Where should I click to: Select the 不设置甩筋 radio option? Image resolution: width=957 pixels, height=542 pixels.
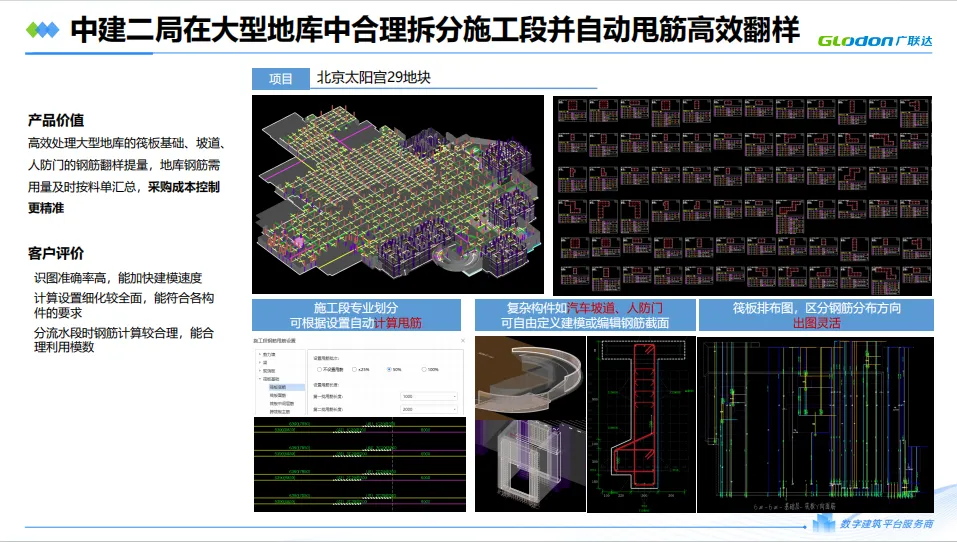coord(319,369)
